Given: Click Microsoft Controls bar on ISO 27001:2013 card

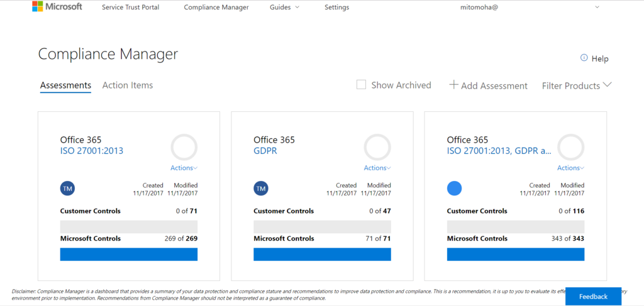Looking at the screenshot, I should tap(129, 254).
